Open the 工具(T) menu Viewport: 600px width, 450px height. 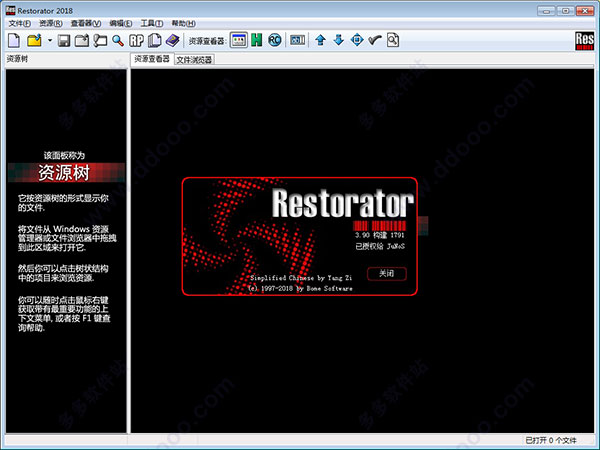(152, 23)
